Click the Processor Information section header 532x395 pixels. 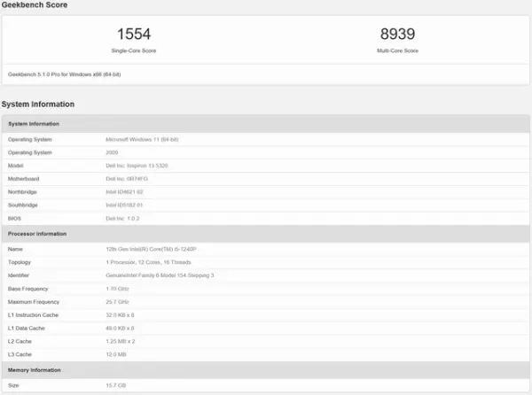point(37,234)
